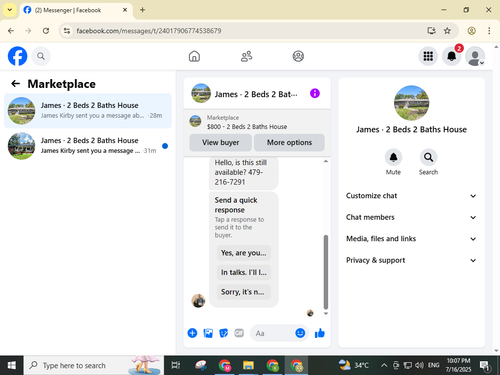500x375 pixels.
Task: Expand the Chat members section
Action: point(411,217)
